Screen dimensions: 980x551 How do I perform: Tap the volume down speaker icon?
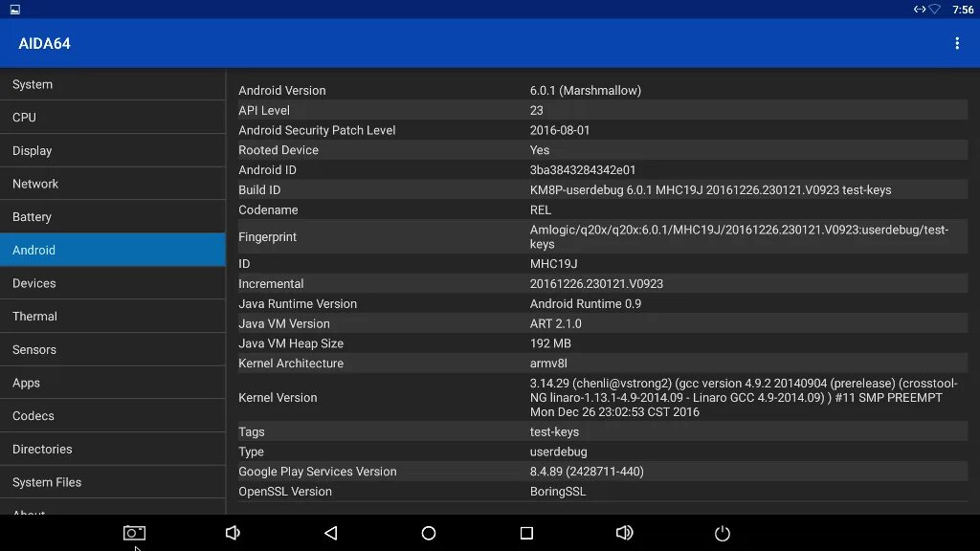point(233,533)
